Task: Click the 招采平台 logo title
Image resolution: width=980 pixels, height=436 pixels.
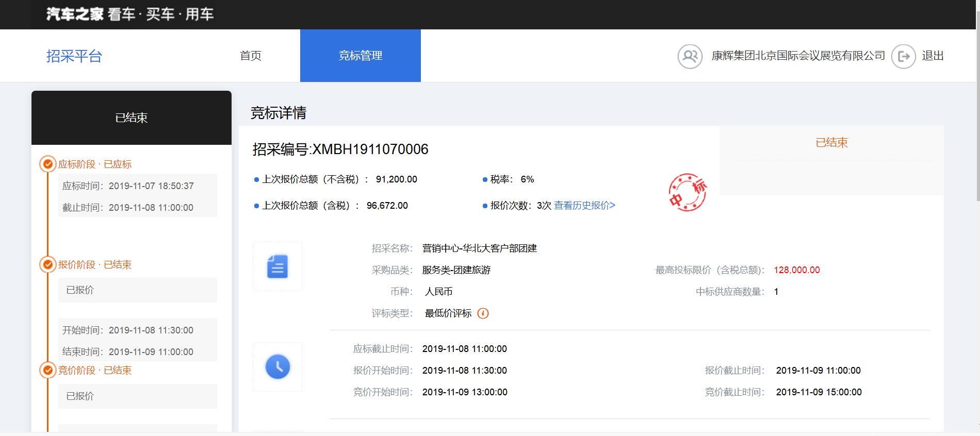Action: coord(74,56)
